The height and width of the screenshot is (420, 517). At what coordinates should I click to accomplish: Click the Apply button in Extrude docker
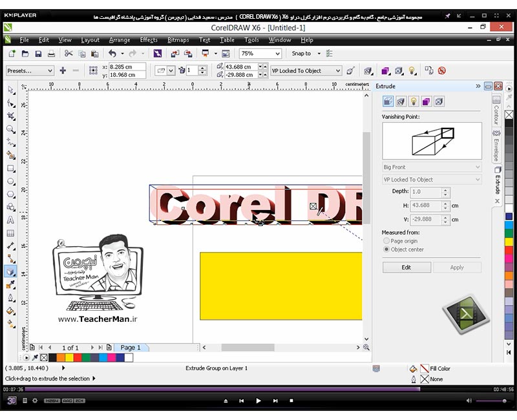(x=457, y=268)
